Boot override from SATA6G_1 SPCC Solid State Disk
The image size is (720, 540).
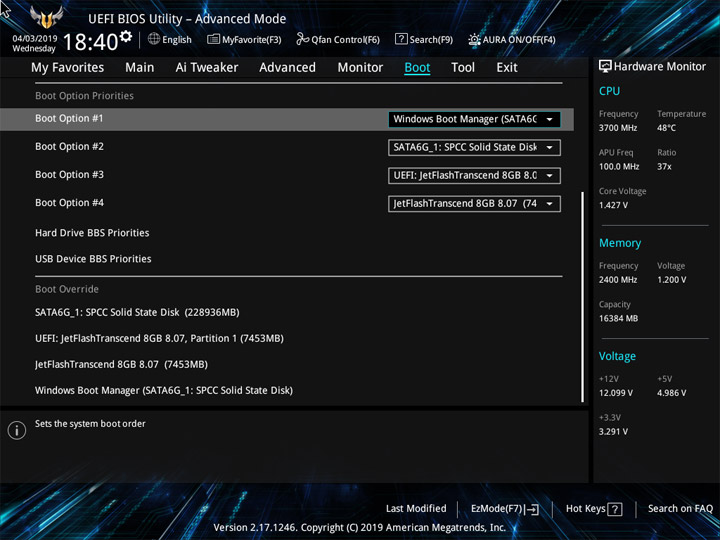pos(137,312)
